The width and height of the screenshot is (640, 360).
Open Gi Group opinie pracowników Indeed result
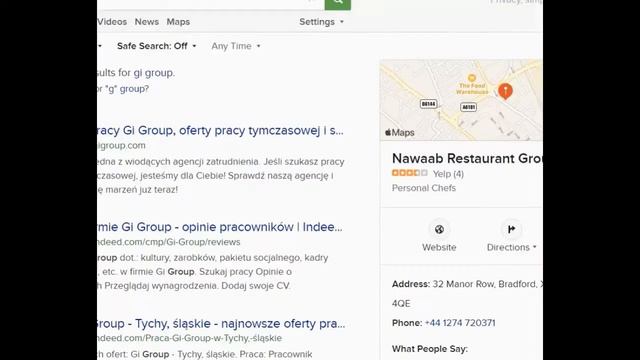tap(220, 227)
